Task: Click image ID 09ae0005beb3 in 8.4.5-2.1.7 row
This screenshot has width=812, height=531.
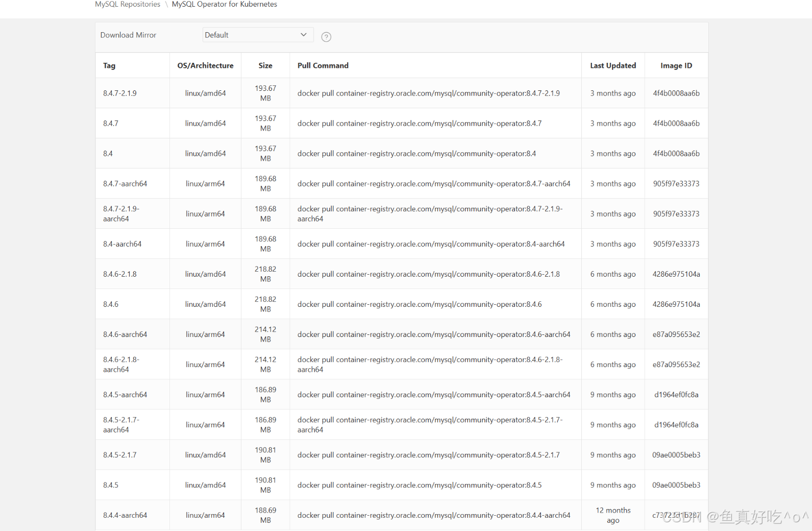Action: pos(676,454)
